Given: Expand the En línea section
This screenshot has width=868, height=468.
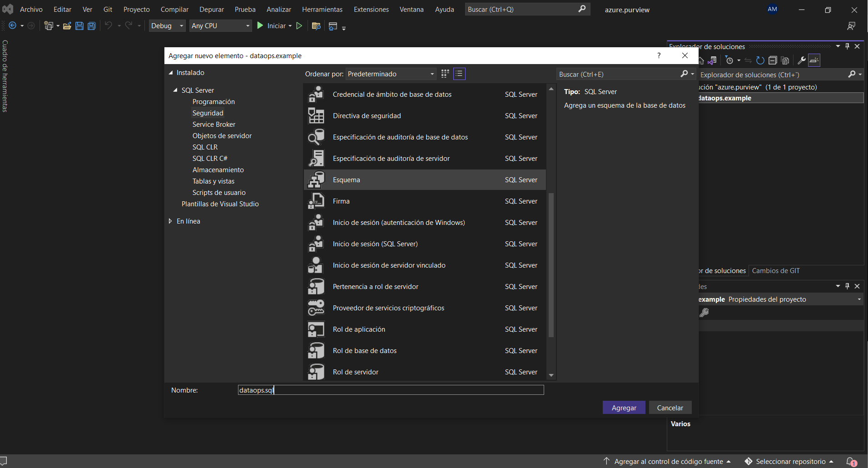Looking at the screenshot, I should 170,221.
